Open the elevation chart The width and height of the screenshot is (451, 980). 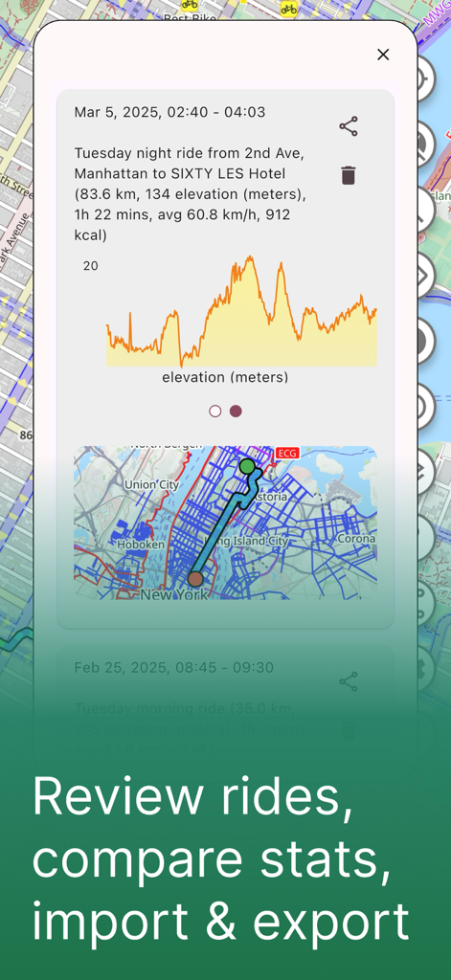coord(241,311)
